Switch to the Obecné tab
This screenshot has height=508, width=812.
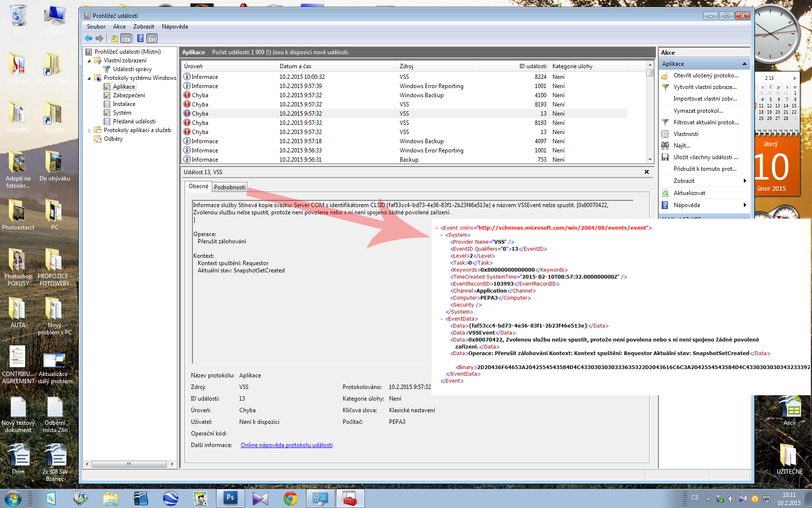[x=198, y=186]
